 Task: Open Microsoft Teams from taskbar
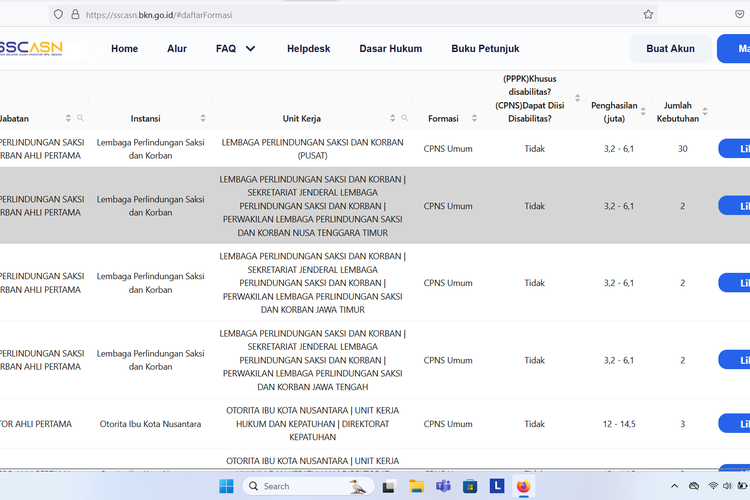click(443, 486)
